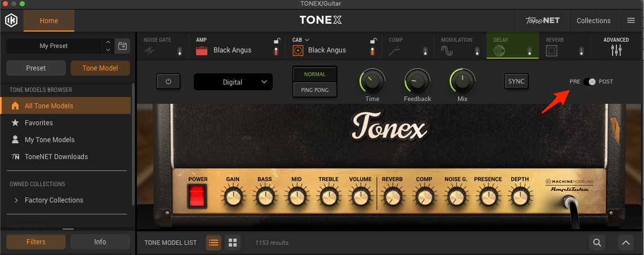Switch tone model list to grid view

tap(232, 243)
